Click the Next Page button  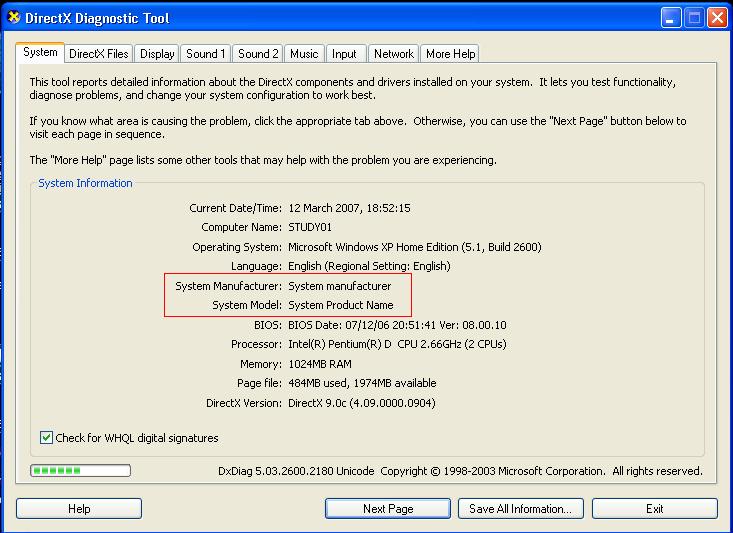[388, 509]
